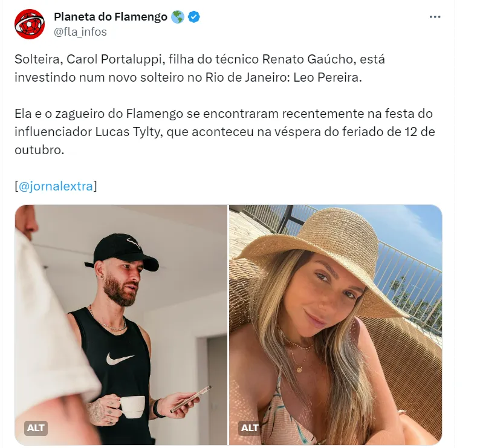Select the paragraph mentioning Carol Portaluppi

pyautogui.click(x=200, y=68)
